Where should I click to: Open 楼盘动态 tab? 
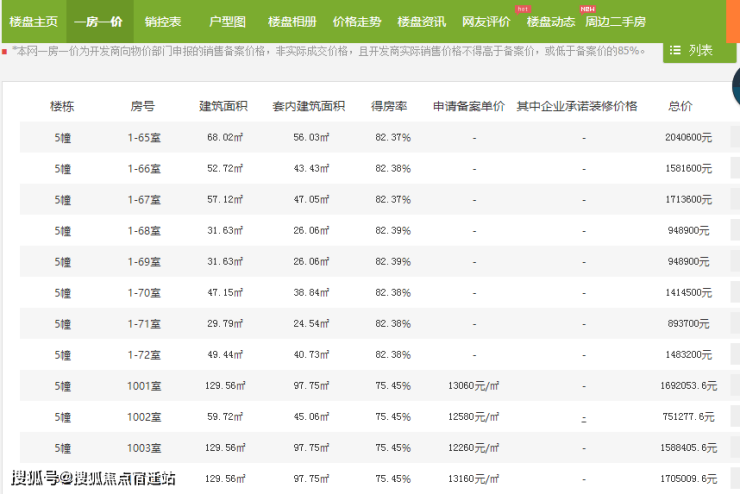(551, 22)
